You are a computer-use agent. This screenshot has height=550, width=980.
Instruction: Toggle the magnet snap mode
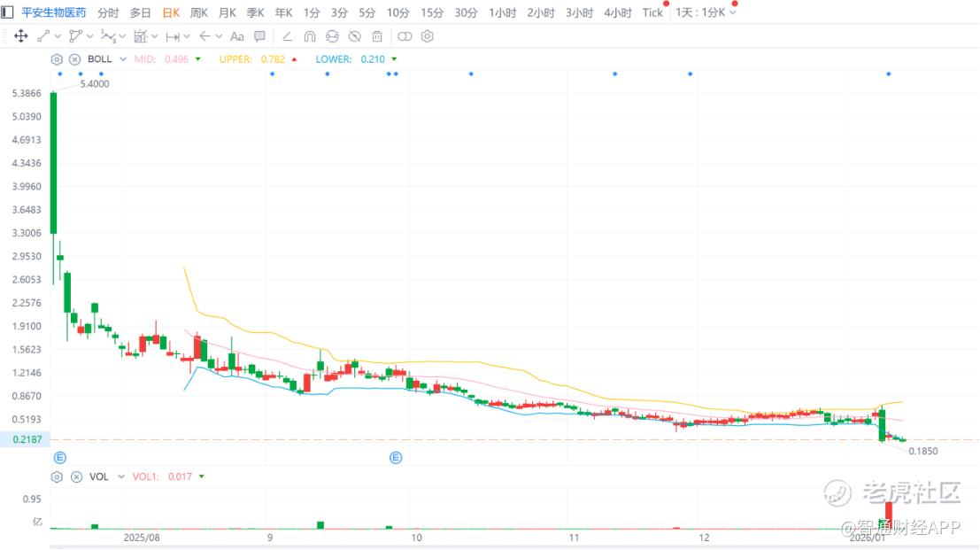309,36
